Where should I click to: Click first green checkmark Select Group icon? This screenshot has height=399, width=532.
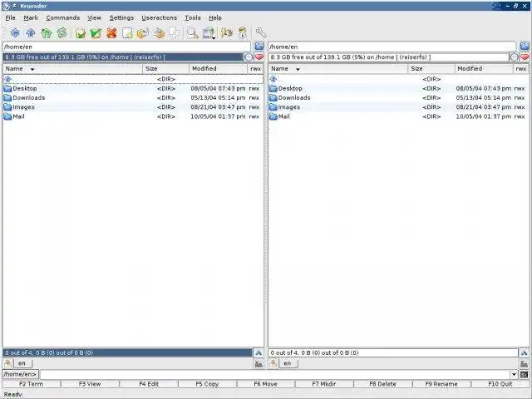(x=81, y=33)
